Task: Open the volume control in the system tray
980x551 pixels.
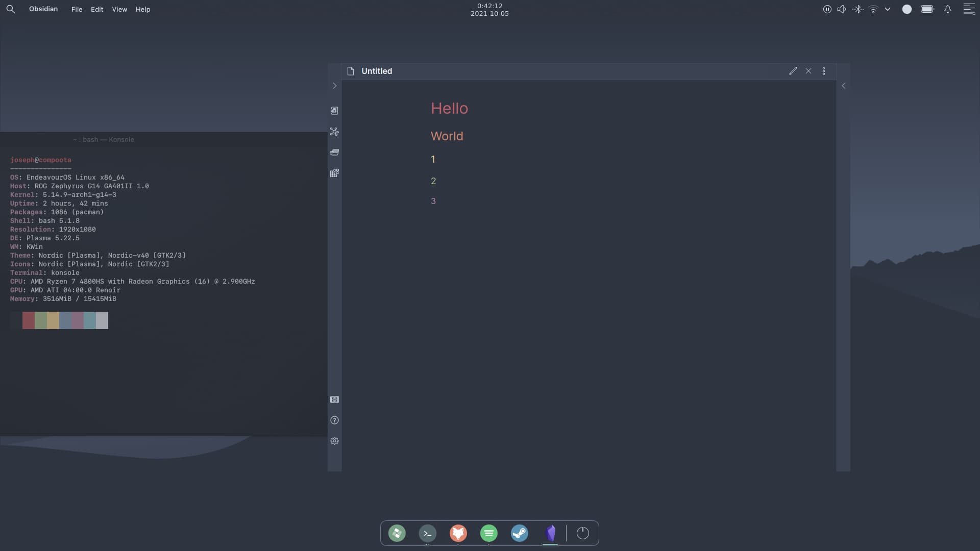Action: pyautogui.click(x=842, y=9)
